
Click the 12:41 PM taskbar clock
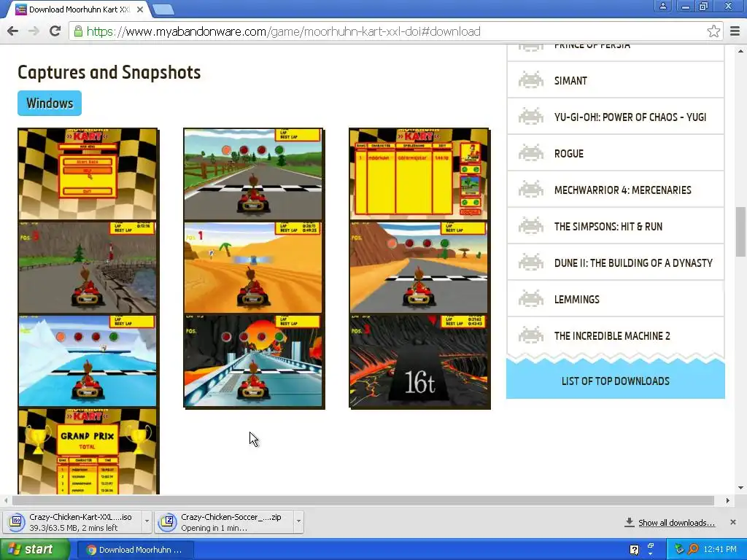[x=720, y=550]
